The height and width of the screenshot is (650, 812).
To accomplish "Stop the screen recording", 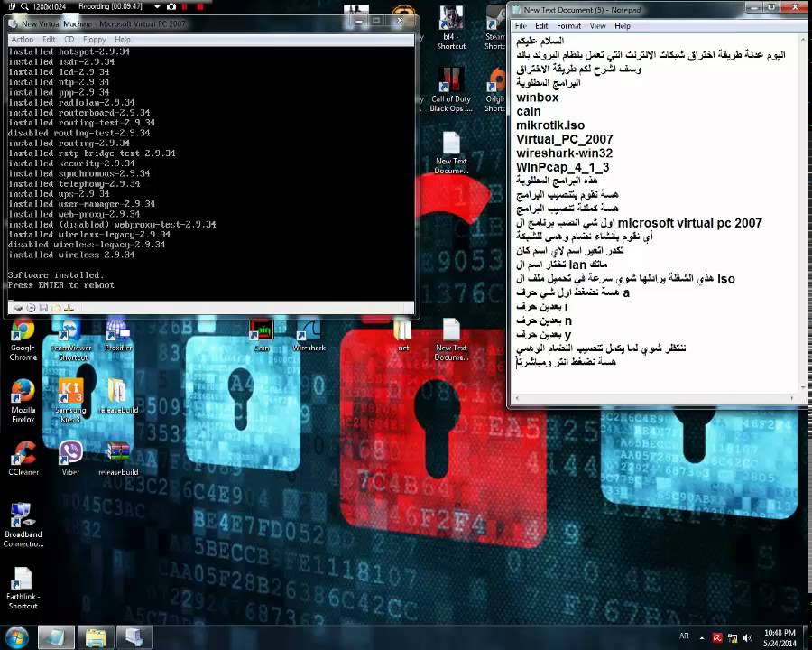I will pyautogui.click(x=200, y=6).
